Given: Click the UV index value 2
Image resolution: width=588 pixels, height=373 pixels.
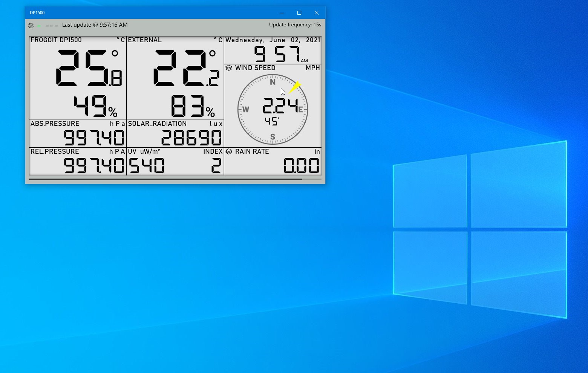Looking at the screenshot, I should click(216, 165).
